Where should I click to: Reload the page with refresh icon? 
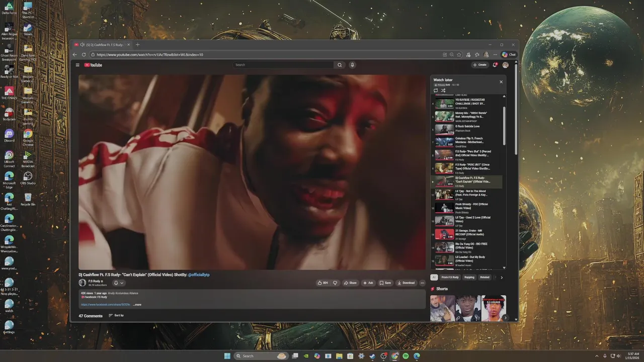click(84, 54)
